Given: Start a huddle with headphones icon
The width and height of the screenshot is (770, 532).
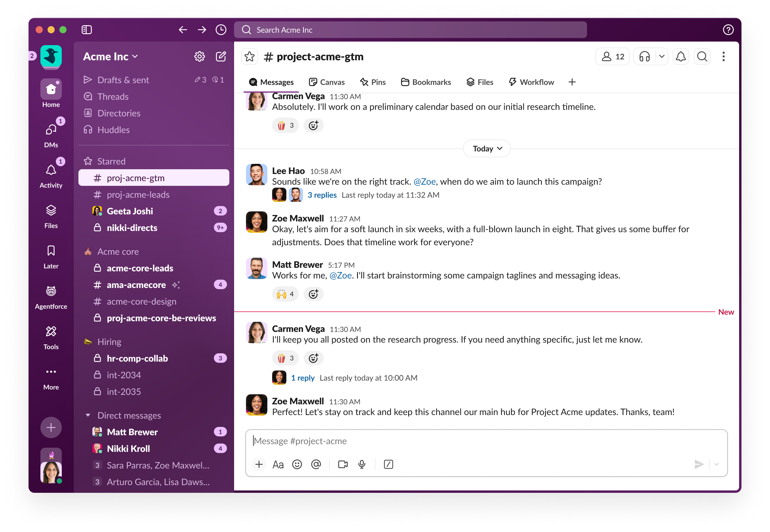Looking at the screenshot, I should click(x=644, y=57).
